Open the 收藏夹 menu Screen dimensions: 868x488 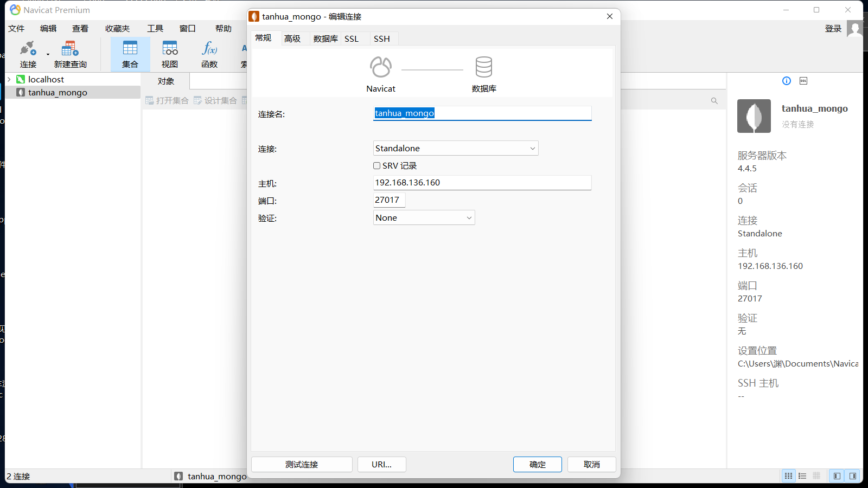click(118, 29)
